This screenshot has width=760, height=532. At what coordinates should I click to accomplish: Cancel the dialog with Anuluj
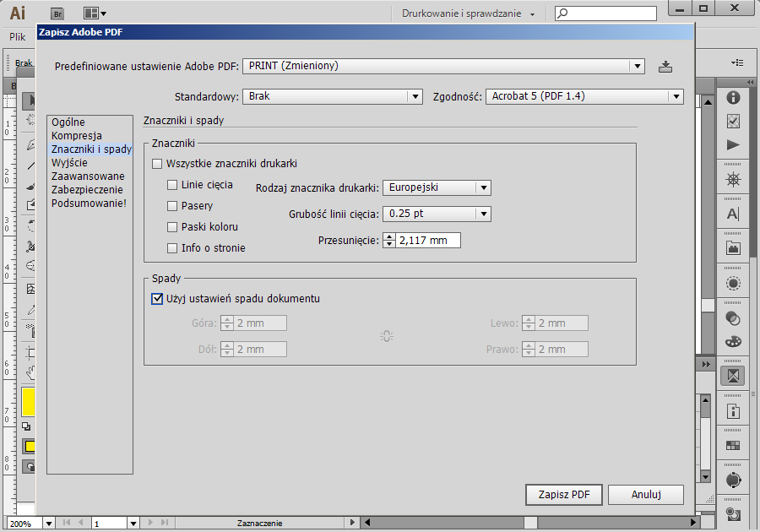point(646,495)
